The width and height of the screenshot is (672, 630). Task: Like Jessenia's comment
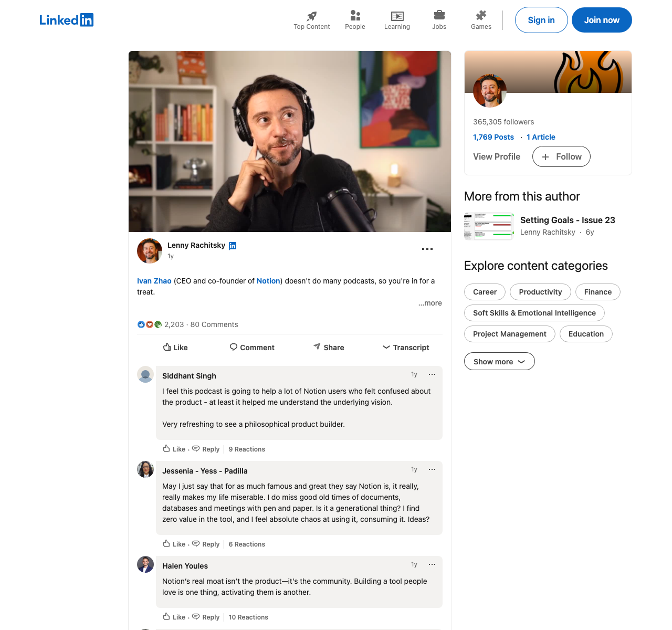(x=174, y=544)
